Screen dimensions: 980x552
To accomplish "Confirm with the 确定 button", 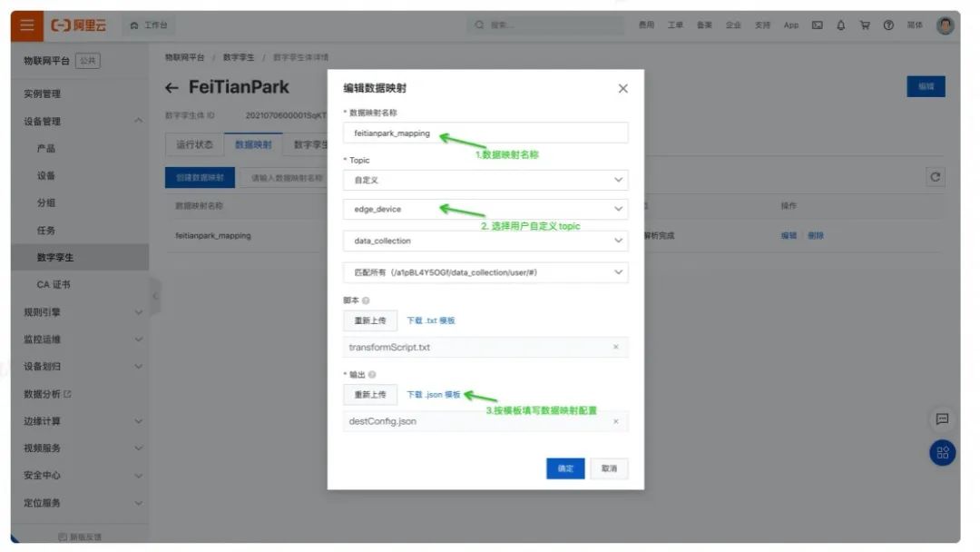I will coord(565,468).
